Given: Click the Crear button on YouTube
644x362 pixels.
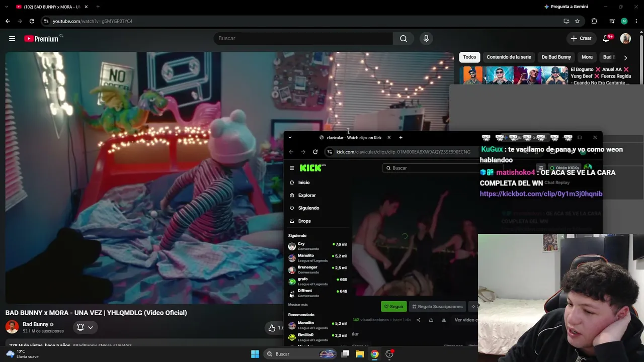Looking at the screenshot, I should point(581,39).
